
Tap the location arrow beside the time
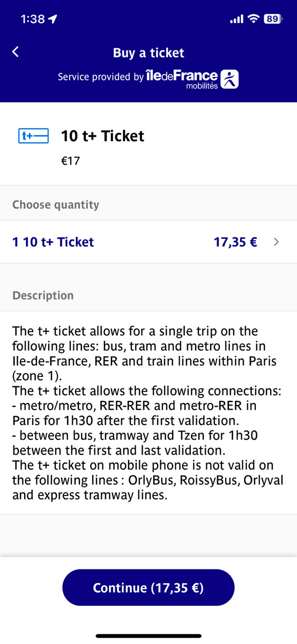pos(53,19)
